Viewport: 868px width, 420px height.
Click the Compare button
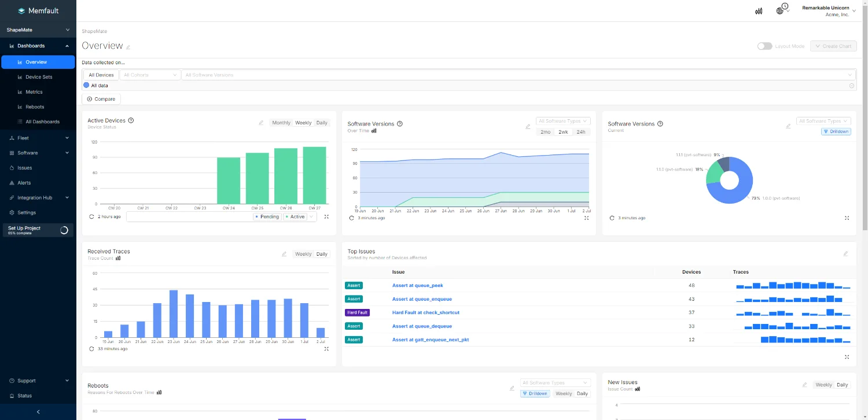point(101,99)
